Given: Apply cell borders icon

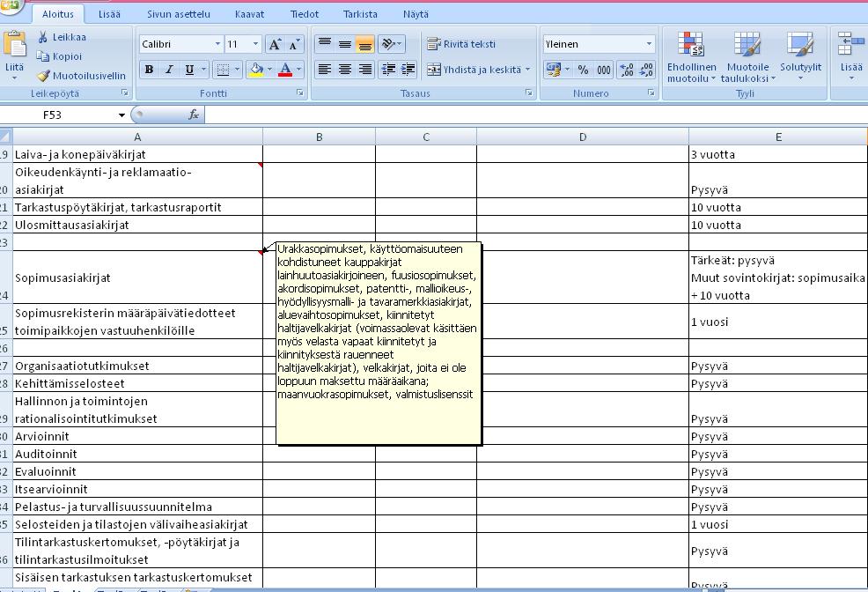Looking at the screenshot, I should point(223,70).
